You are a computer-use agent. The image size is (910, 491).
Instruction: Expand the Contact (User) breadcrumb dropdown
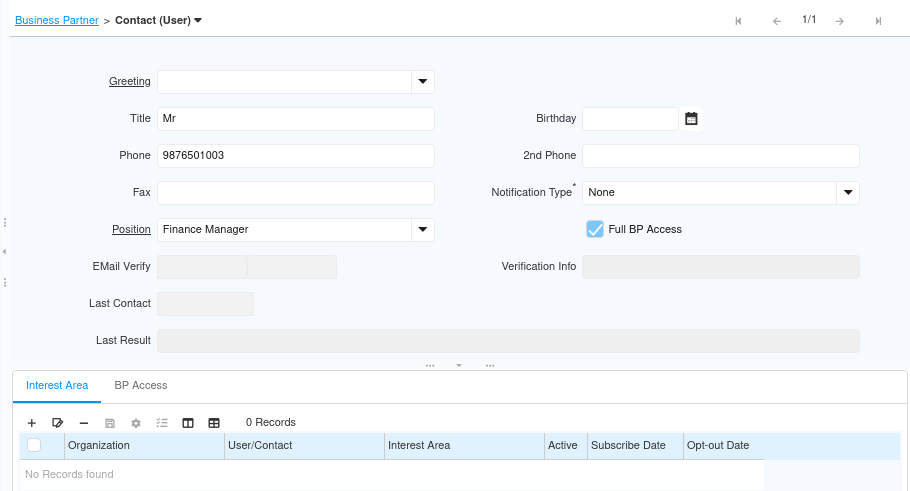pyautogui.click(x=198, y=20)
